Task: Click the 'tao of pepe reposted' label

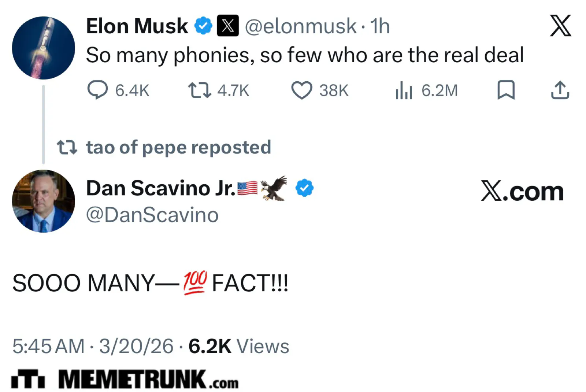Action: tap(178, 147)
